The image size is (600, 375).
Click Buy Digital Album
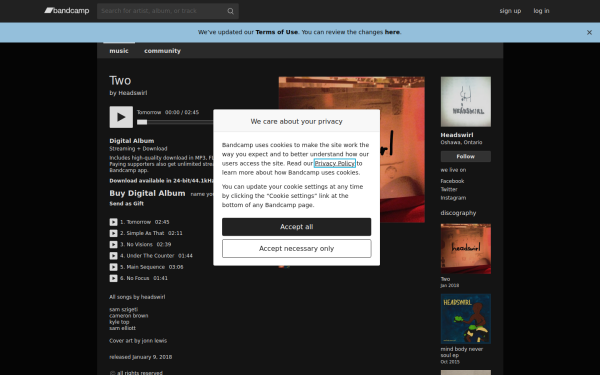tap(147, 193)
